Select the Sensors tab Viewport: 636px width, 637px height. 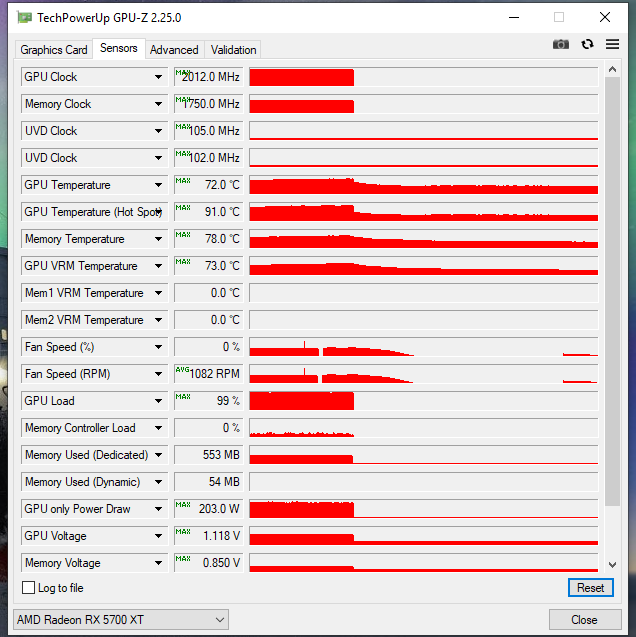click(x=119, y=48)
